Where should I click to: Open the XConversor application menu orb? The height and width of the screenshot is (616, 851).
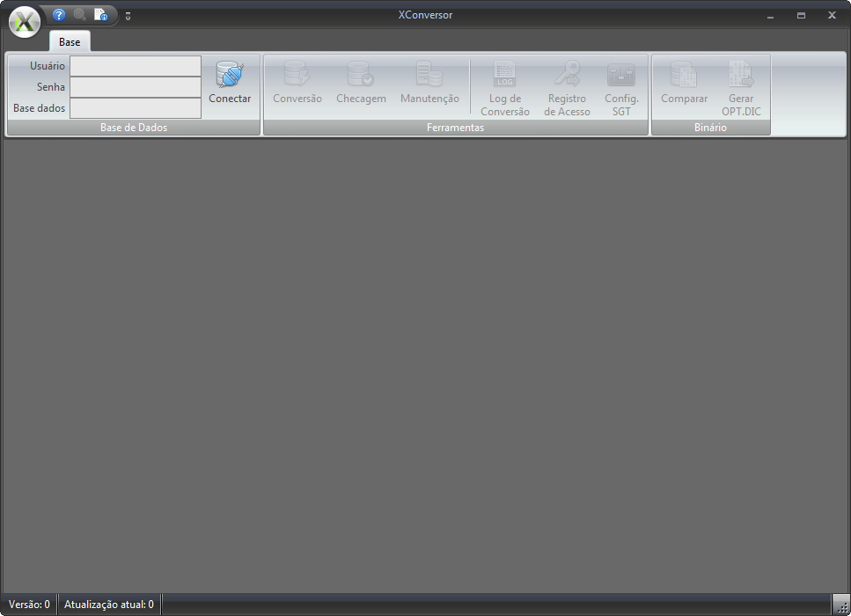click(25, 22)
